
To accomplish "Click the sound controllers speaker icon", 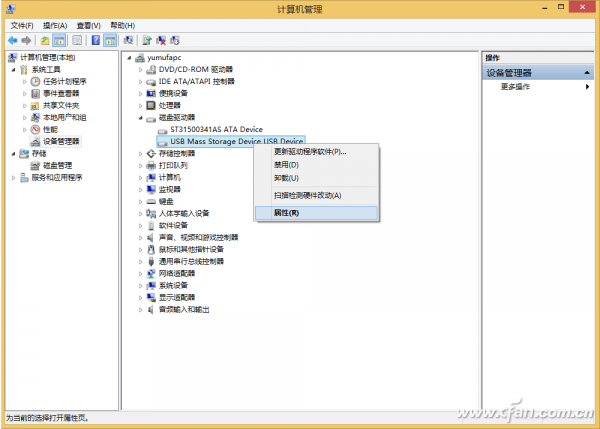I will tap(151, 237).
